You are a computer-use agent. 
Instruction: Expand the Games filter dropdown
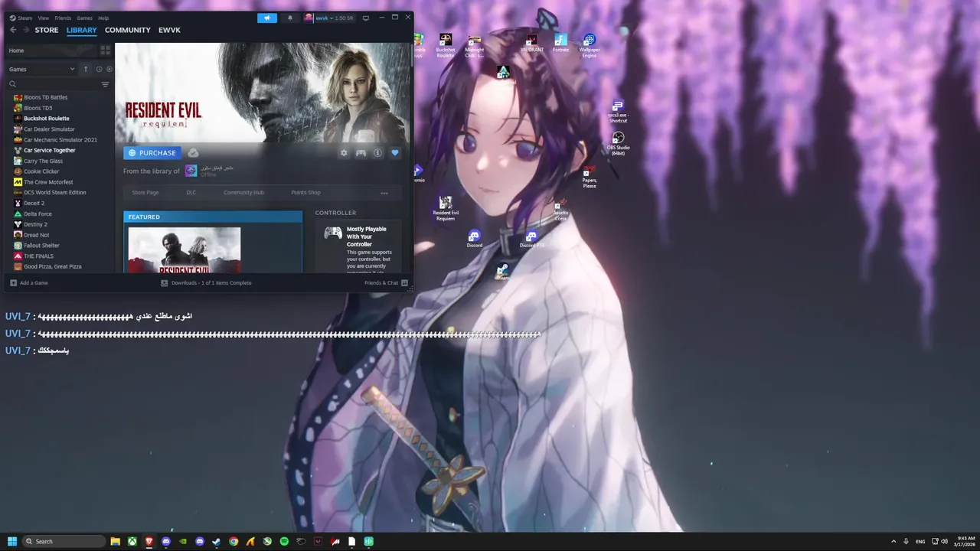(41, 69)
